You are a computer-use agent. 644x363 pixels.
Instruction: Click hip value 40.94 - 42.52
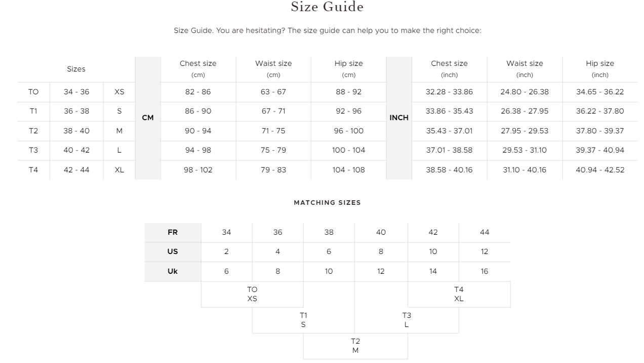point(600,170)
